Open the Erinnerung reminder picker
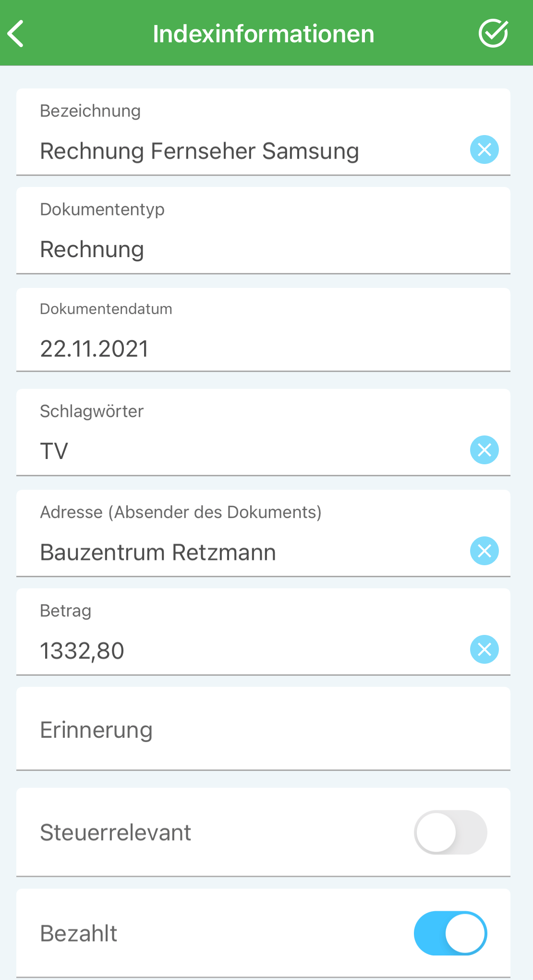 point(263,729)
